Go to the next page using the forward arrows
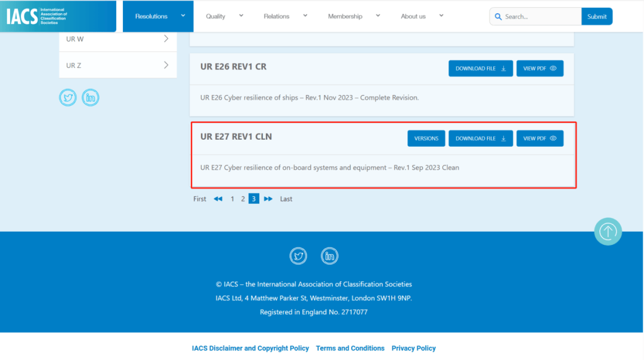Screen dimensions: 644x360 coord(268,199)
